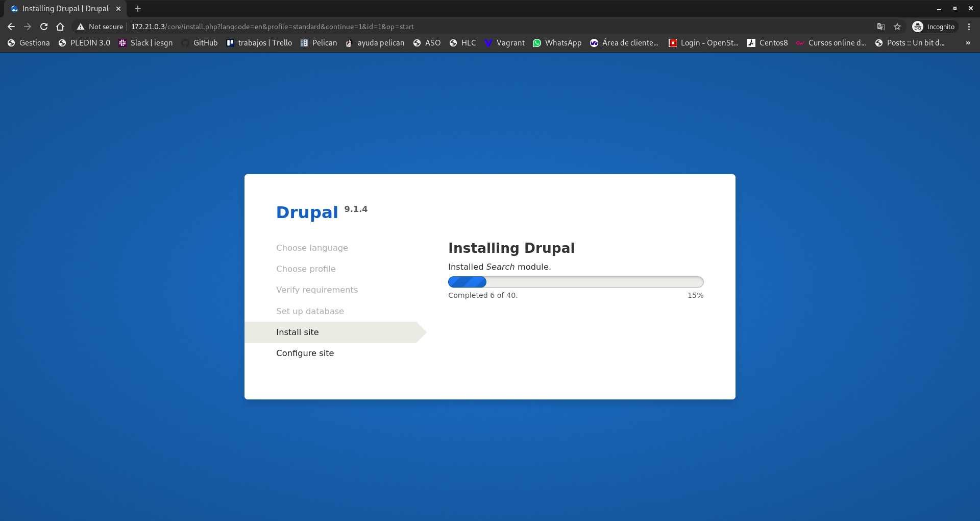Click the Incognito profile icon
Image resolution: width=980 pixels, height=521 pixels.
[x=918, y=27]
